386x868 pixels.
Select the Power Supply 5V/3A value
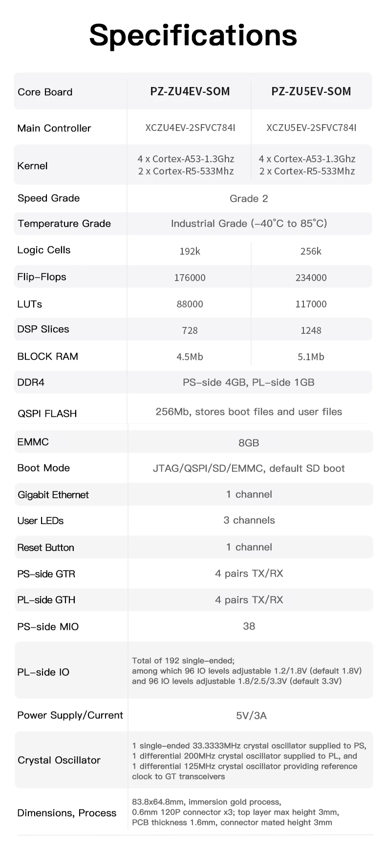click(x=251, y=716)
